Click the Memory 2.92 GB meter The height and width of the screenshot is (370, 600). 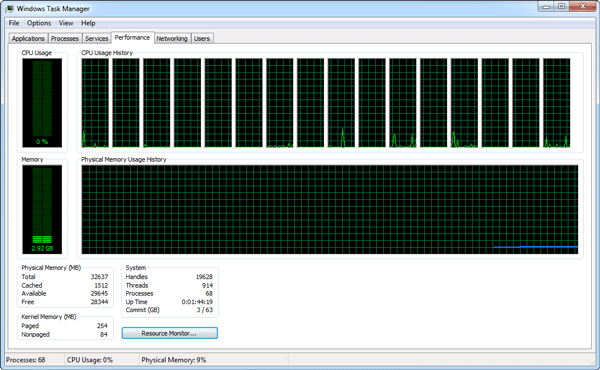pyautogui.click(x=42, y=209)
